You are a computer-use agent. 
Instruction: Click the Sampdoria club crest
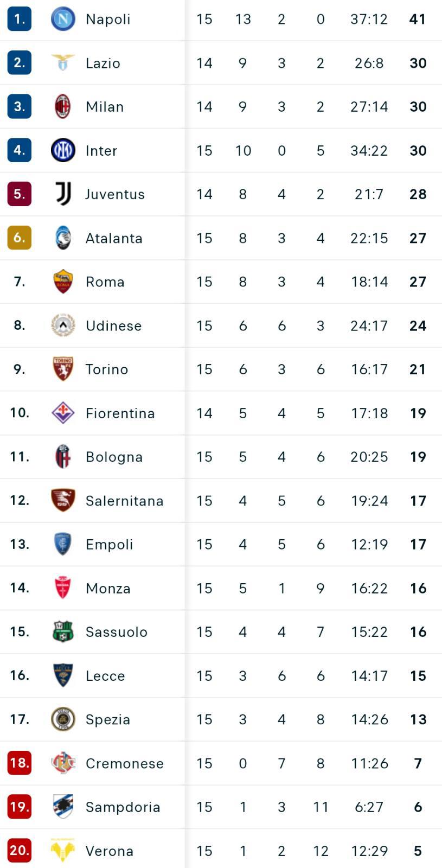click(63, 807)
